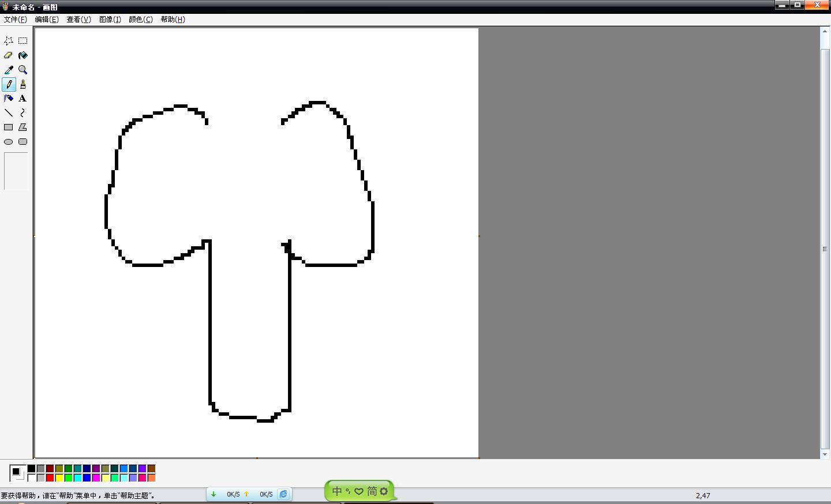
Task: Click the highlighted Pencil tool
Action: (9, 84)
